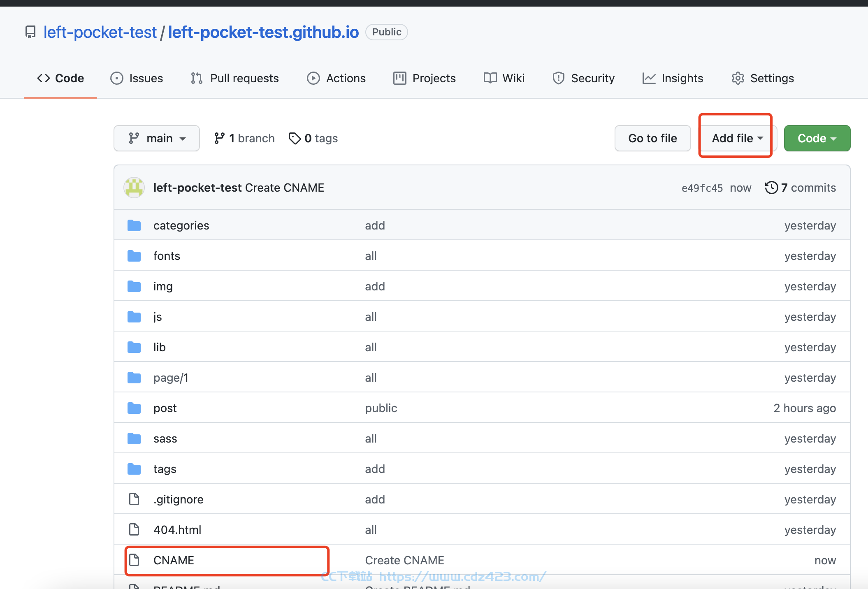Open the add commit message for categories
This screenshot has height=589, width=868.
(375, 225)
